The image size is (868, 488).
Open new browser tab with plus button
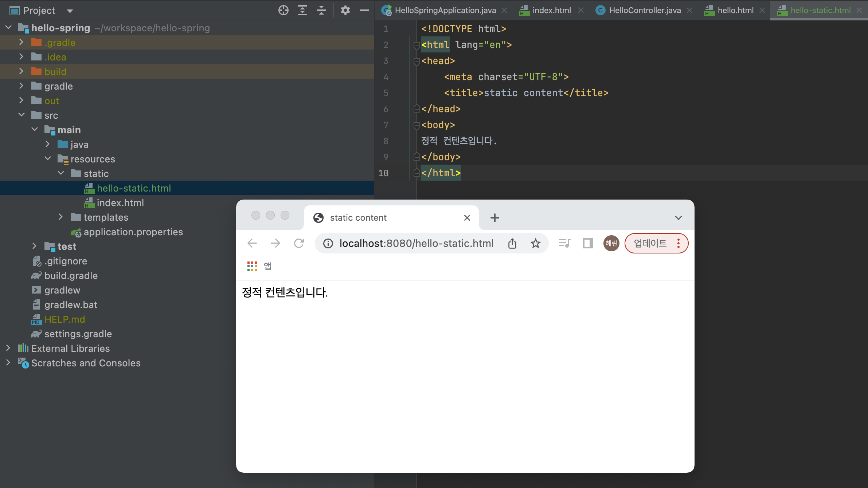coord(494,218)
